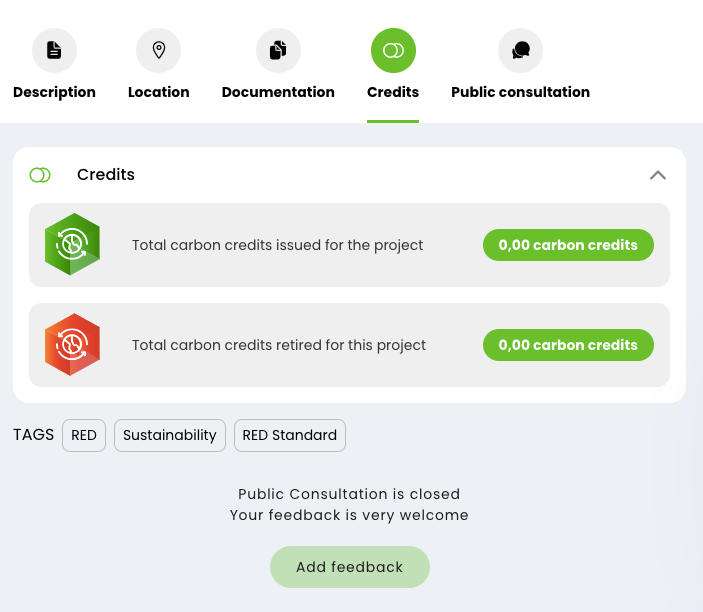
Task: Click the green hexagon issued credits icon
Action: [x=72, y=244]
